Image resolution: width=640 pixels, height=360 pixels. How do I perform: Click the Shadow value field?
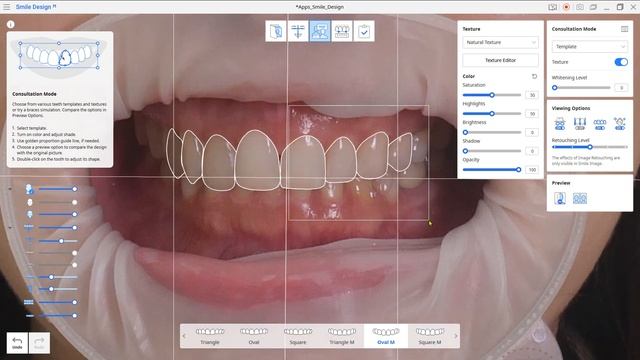coord(532,151)
